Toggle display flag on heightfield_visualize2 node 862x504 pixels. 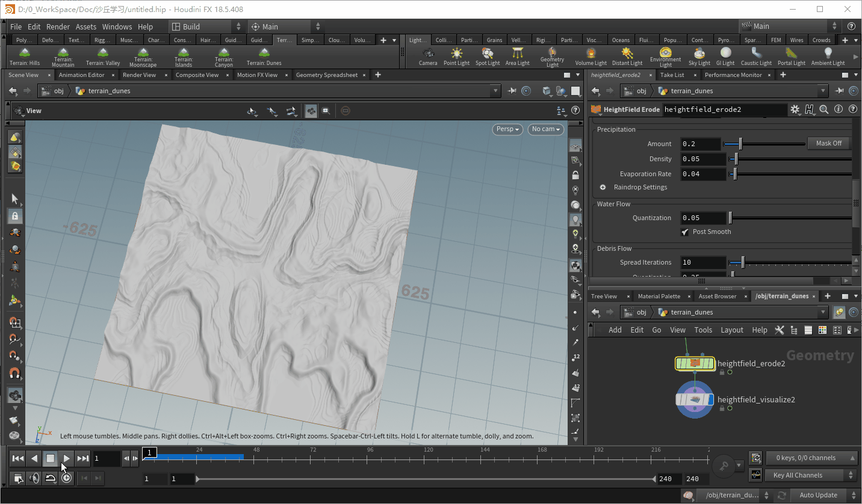(710, 399)
